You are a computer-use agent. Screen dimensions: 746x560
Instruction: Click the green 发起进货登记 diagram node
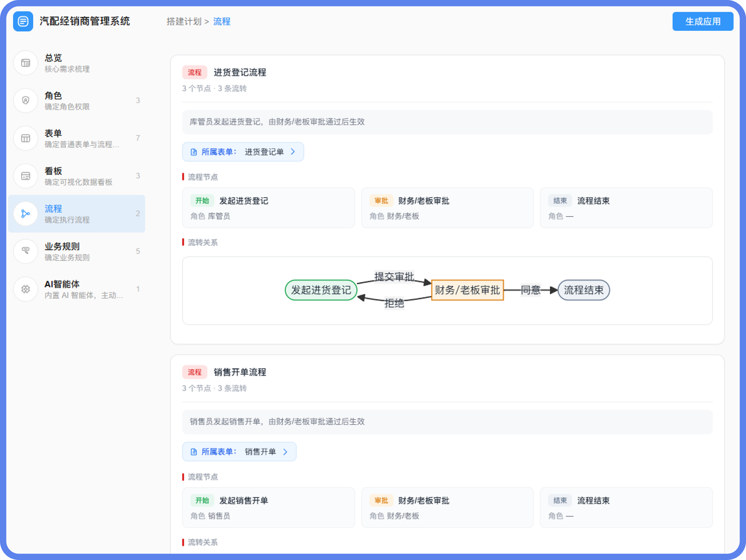(321, 290)
